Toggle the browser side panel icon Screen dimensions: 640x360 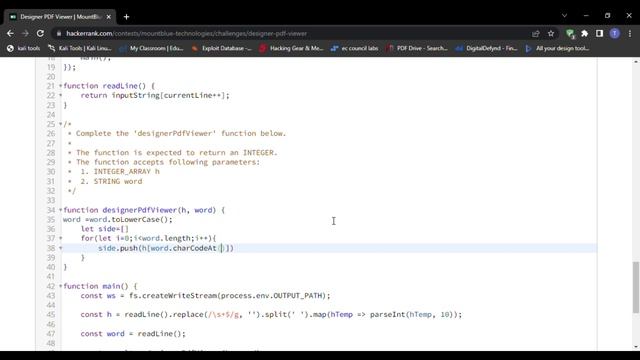click(x=599, y=33)
